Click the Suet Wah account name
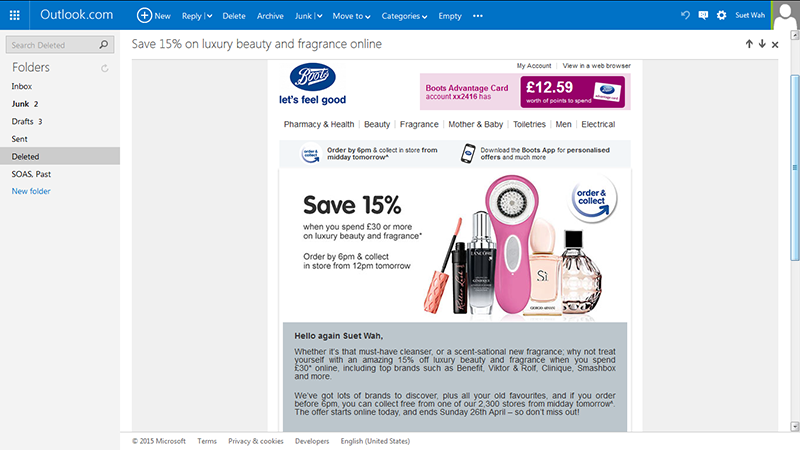This screenshot has width=800, height=450. pyautogui.click(x=749, y=15)
